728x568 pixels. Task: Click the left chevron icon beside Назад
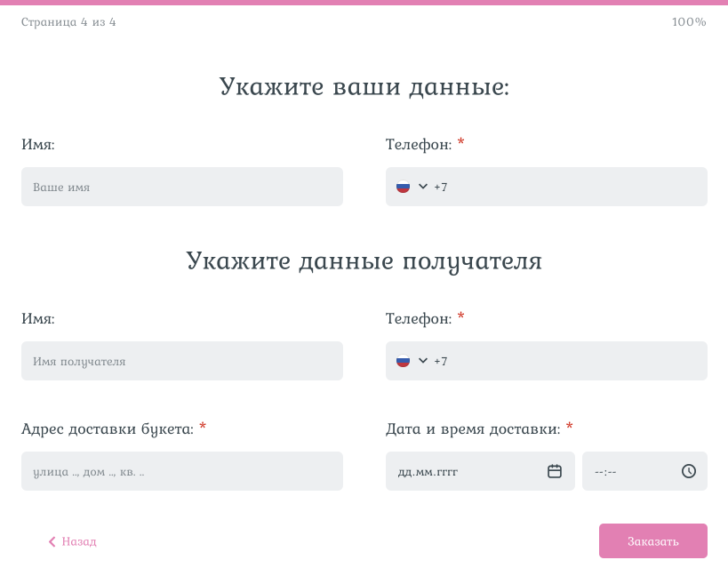pos(52,541)
